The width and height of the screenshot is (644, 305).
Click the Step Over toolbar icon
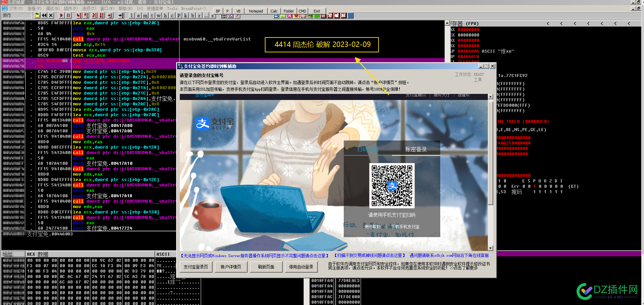86,16
